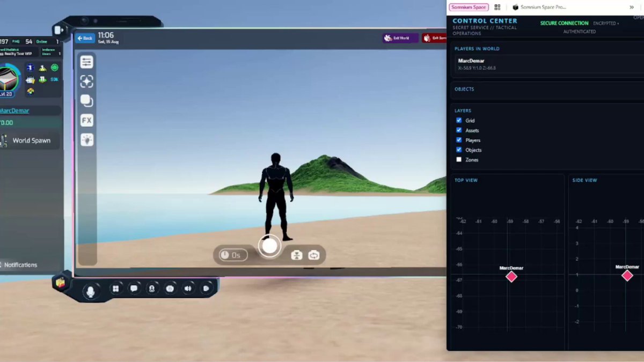Uncheck the Players layer checkbox
The image size is (644, 362).
pyautogui.click(x=459, y=140)
